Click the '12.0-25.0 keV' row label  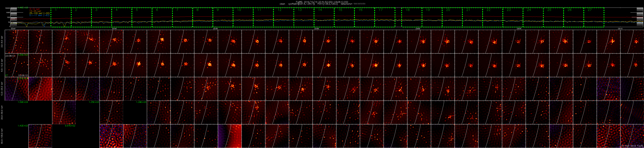[2, 89]
